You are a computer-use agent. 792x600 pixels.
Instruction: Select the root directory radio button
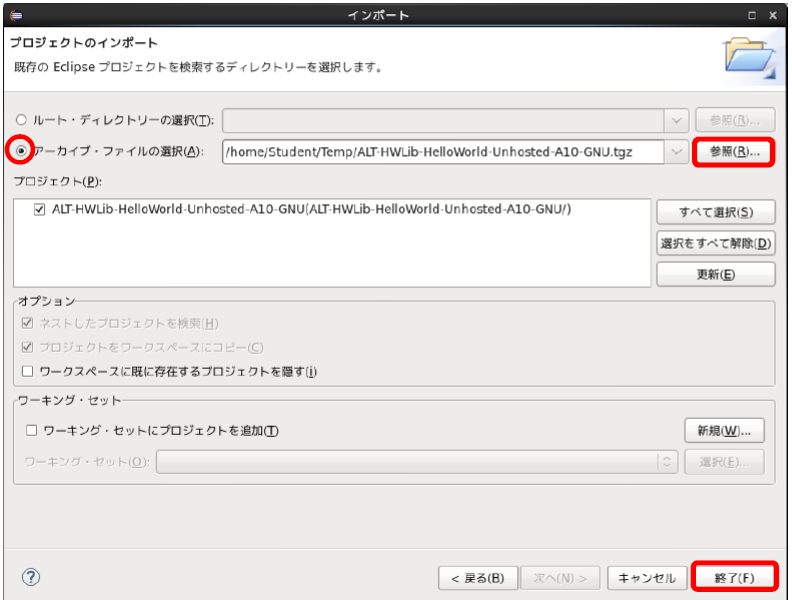coord(21,120)
